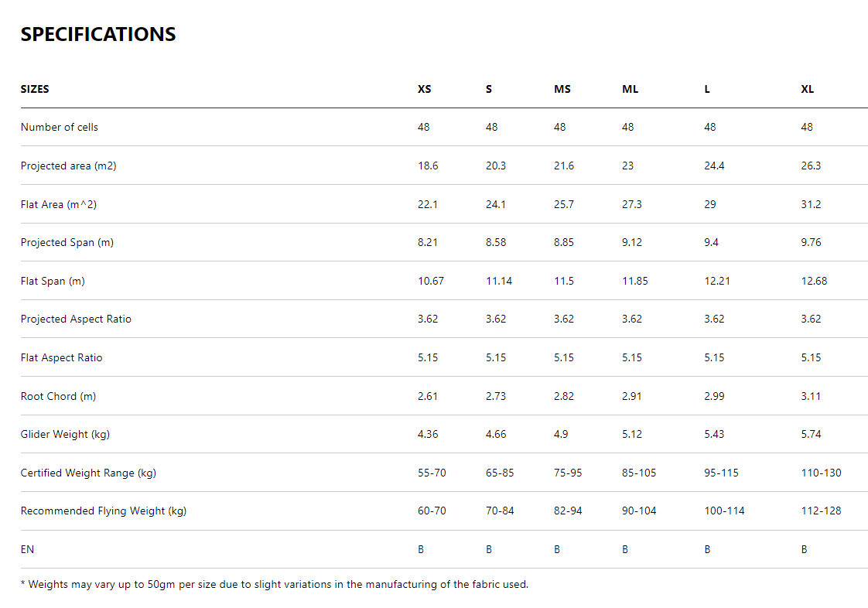This screenshot has width=868, height=608.
Task: Select the Projected area (m2) row label
Action: tap(68, 166)
